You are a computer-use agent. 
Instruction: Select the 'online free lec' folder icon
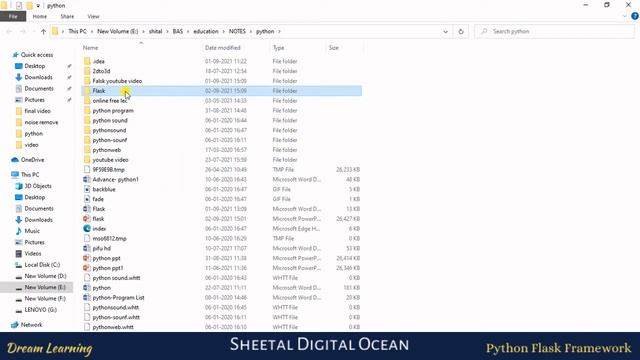[87, 100]
